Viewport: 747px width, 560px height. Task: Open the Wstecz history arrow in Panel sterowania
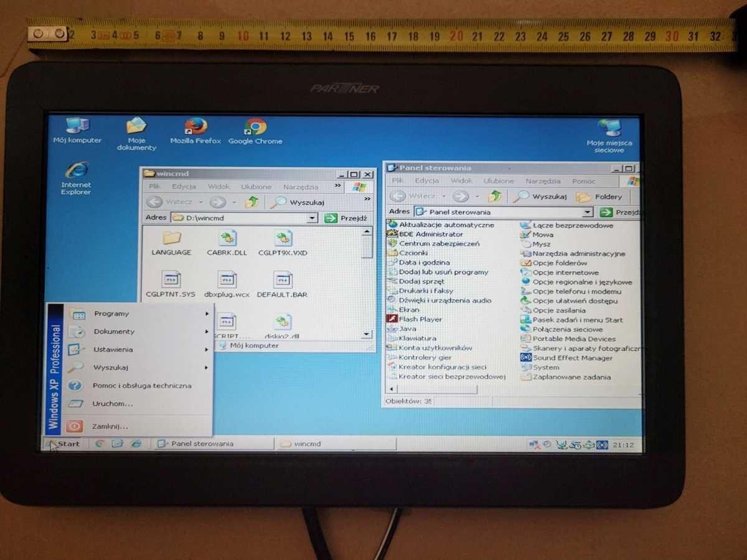[444, 197]
